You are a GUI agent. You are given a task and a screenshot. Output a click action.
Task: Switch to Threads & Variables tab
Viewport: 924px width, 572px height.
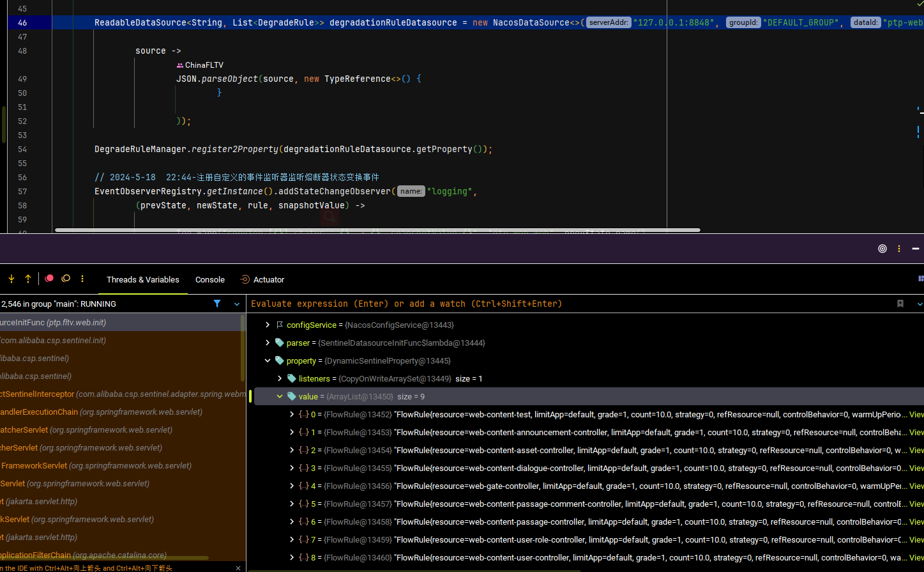pyautogui.click(x=143, y=279)
